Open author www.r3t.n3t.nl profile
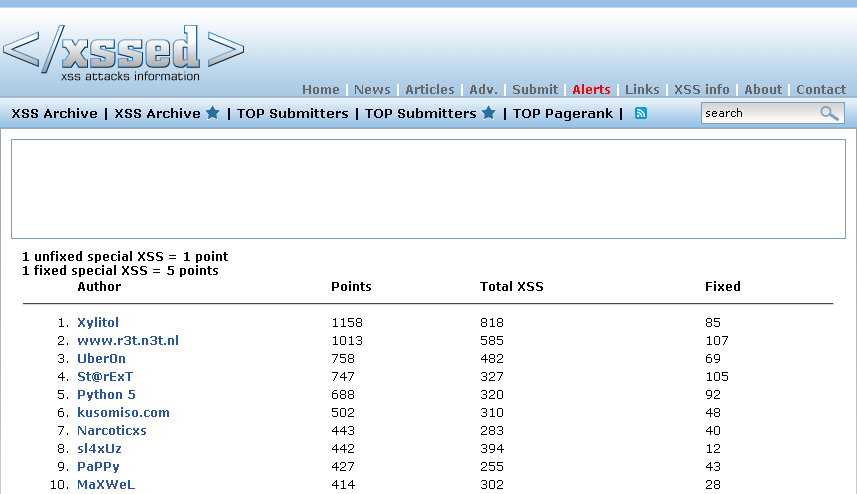 [x=128, y=340]
